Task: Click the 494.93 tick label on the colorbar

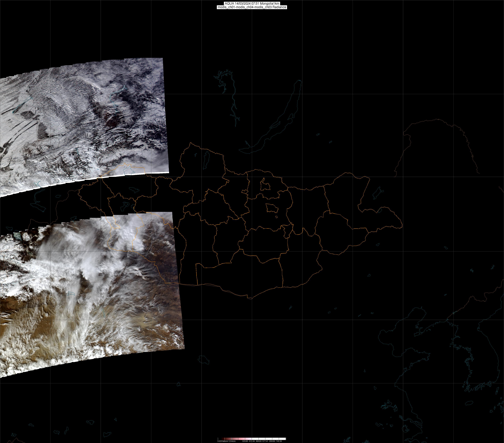Action: coord(258,441)
